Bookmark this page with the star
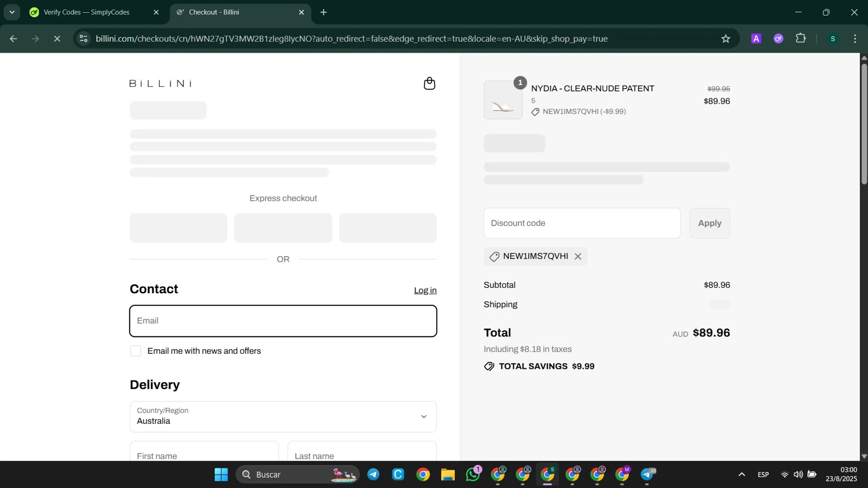The image size is (868, 488). (x=726, y=39)
